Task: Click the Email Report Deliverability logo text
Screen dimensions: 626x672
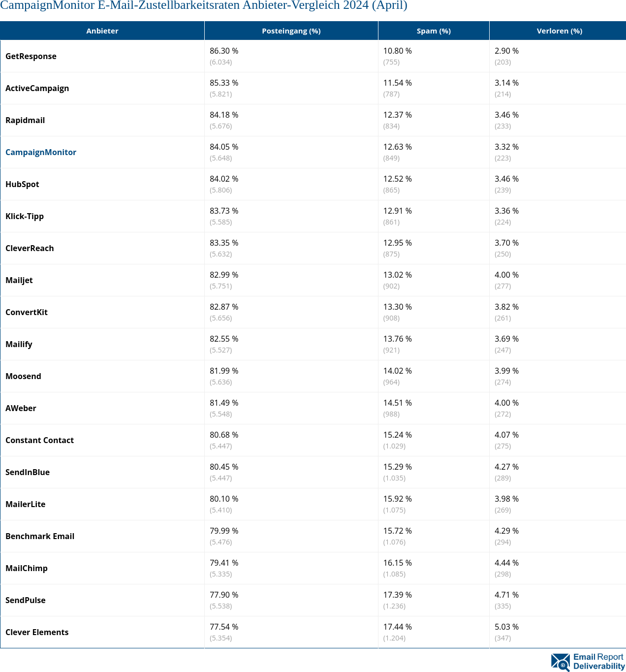Action: coord(598,662)
